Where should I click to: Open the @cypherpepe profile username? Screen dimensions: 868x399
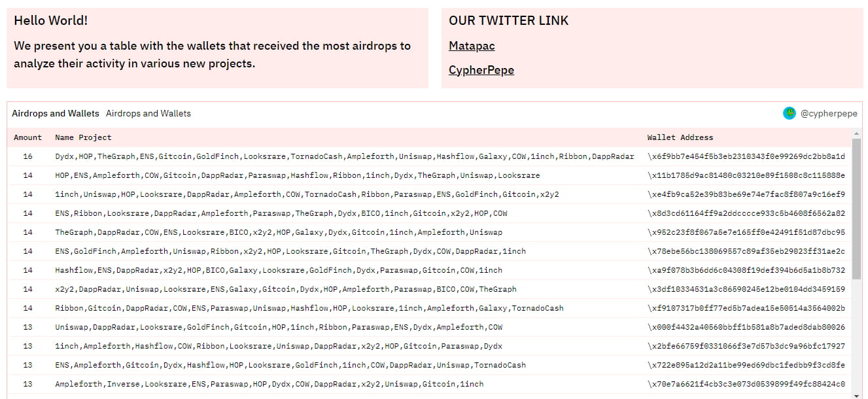click(829, 113)
